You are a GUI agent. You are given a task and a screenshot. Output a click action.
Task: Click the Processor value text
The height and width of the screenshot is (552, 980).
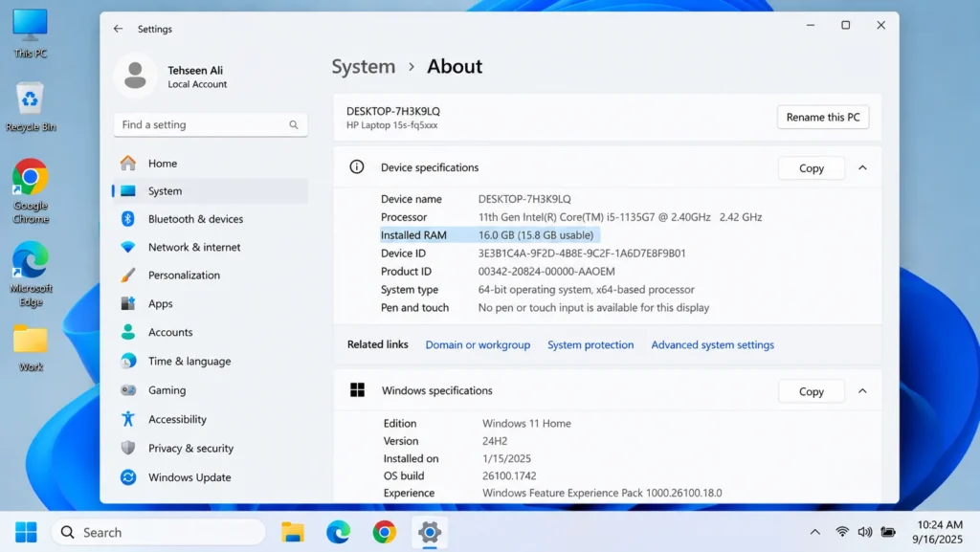coord(620,216)
